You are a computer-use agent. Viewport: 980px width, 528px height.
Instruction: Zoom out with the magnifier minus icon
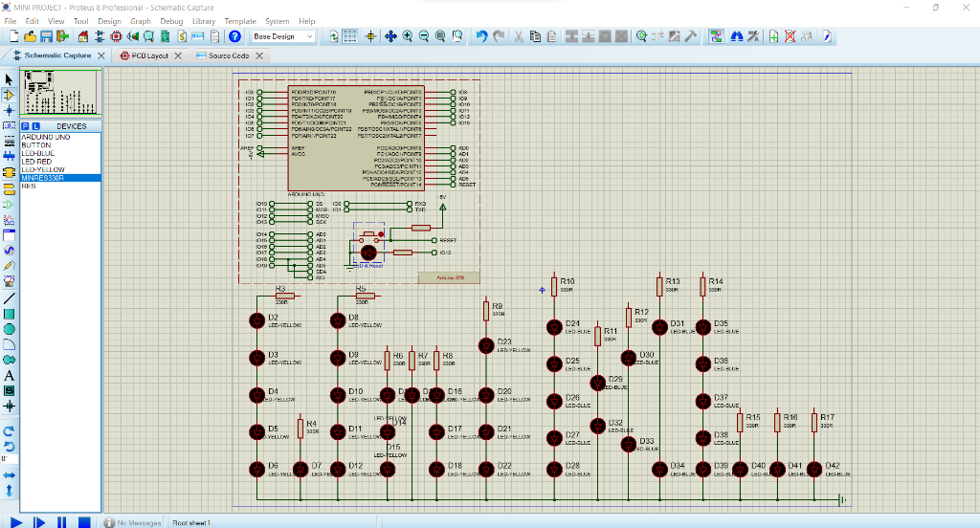pos(424,37)
